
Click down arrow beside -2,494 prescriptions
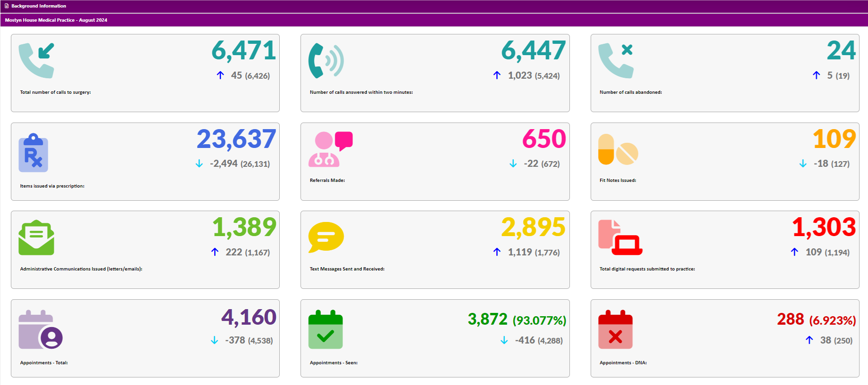click(199, 164)
